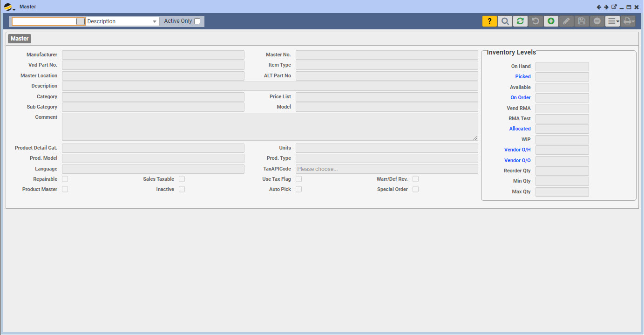Toggle the Sales Taxable checkbox
The image size is (644, 335).
[182, 179]
